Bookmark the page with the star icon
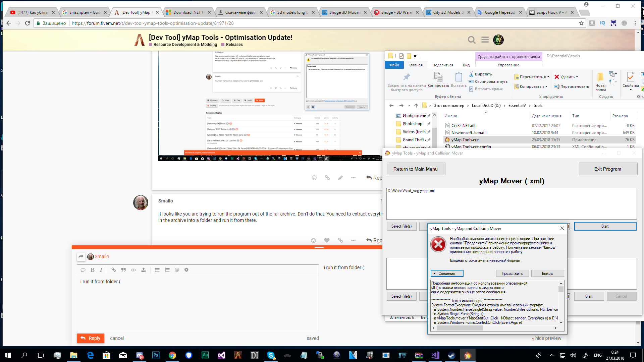 [x=581, y=23]
